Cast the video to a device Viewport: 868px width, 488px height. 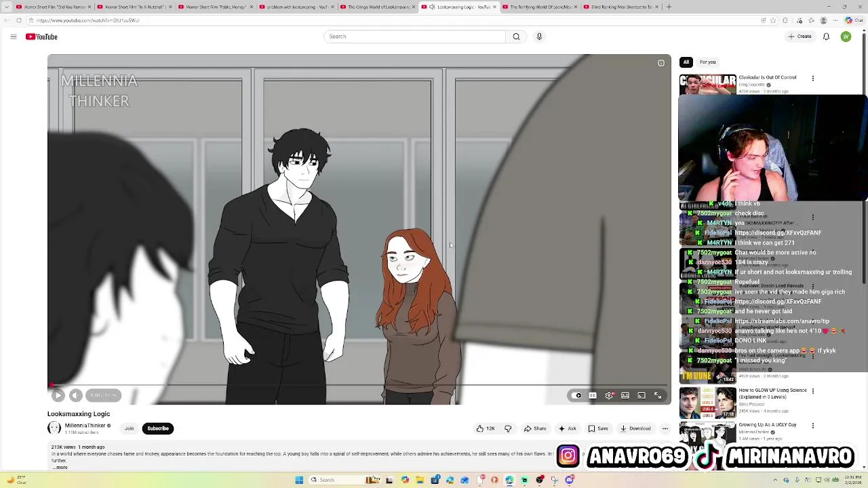pyautogui.click(x=642, y=396)
